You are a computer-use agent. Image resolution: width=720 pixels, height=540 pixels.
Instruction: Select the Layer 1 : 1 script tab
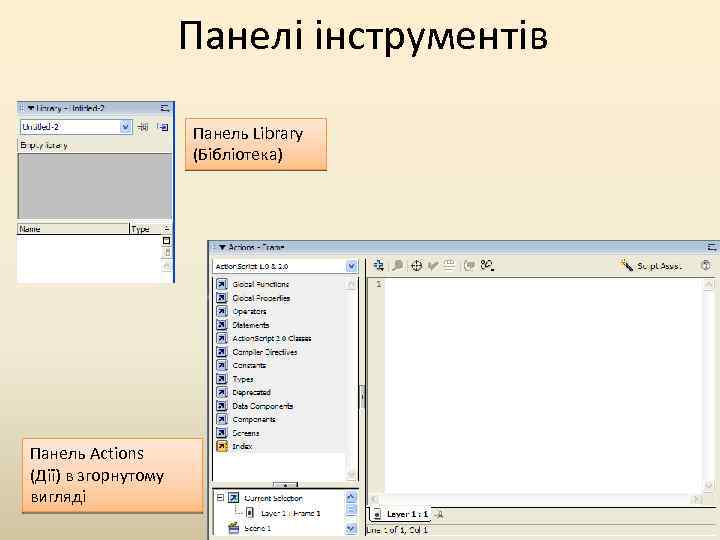click(401, 514)
